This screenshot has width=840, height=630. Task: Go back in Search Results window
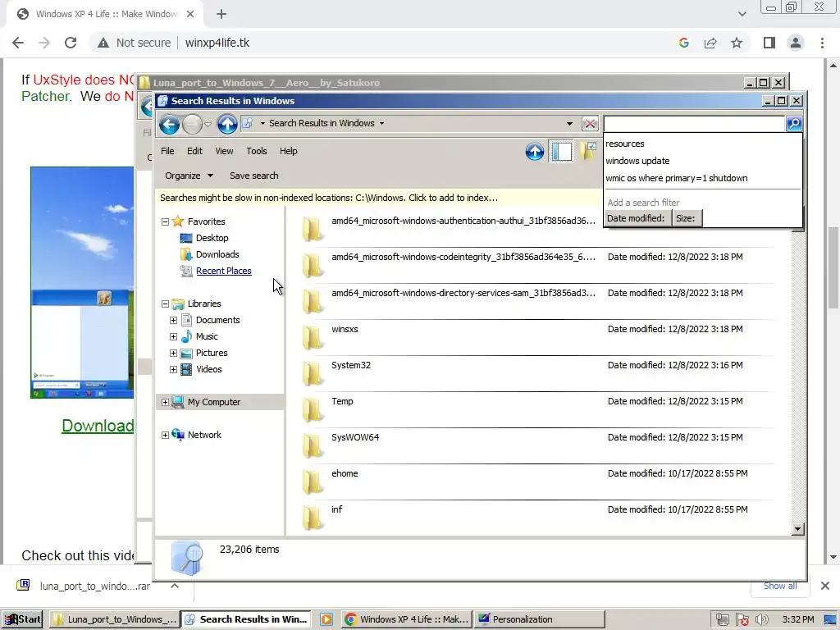tap(169, 125)
